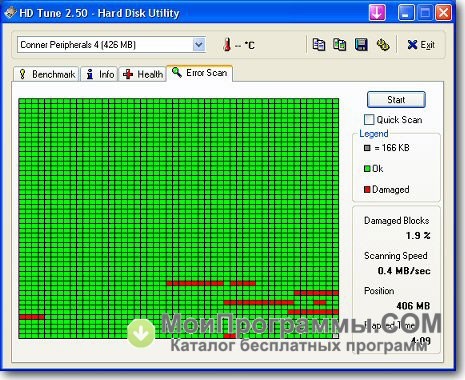
Task: Click the green Ok legend swatch
Action: click(367, 169)
